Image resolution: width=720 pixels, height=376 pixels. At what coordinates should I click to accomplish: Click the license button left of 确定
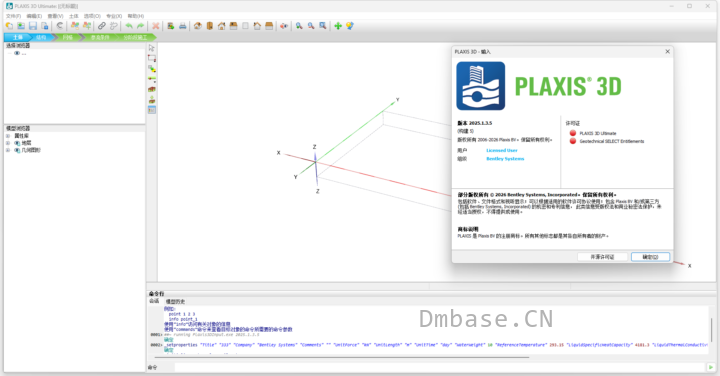[602, 257]
